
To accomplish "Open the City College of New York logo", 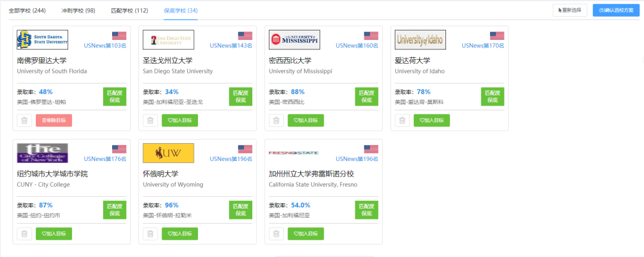I will point(42,153).
